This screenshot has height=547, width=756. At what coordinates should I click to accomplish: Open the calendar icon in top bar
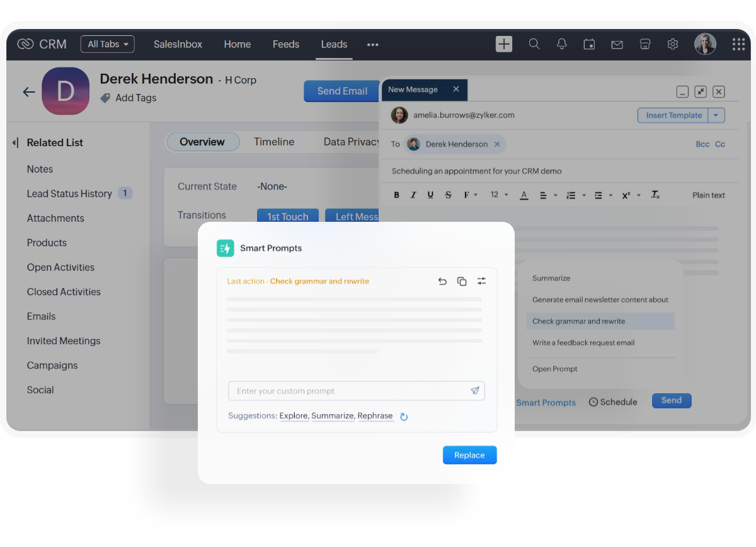(589, 44)
